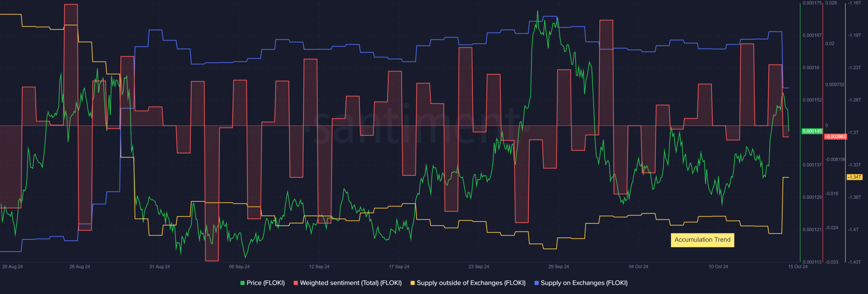Click the 0.000121 price axis value
868x294 pixels.
pos(812,230)
